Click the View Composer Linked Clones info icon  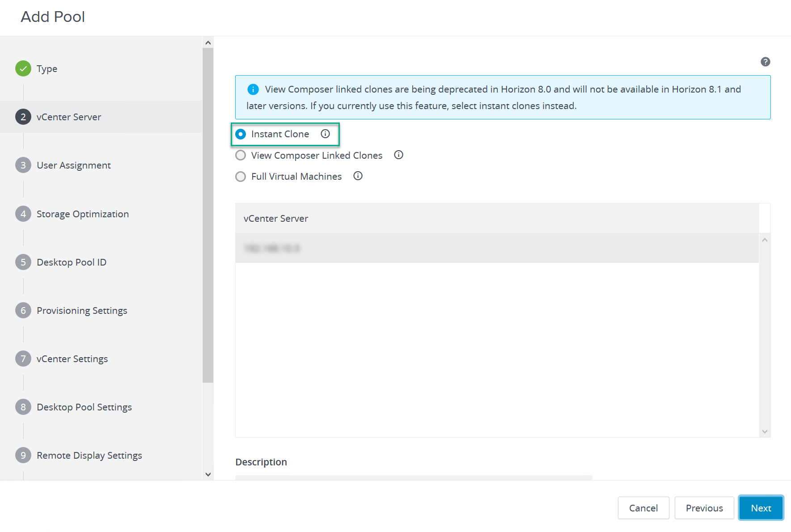click(398, 155)
